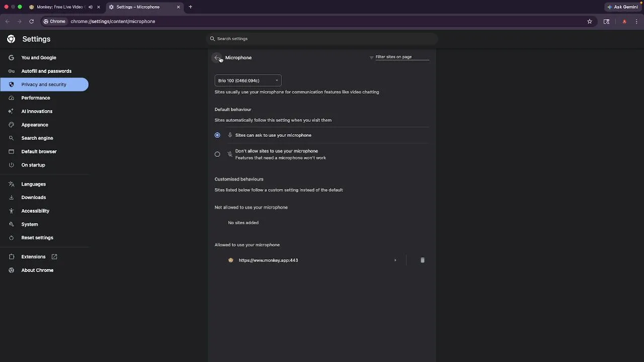Open You and Google settings
Image resolution: width=644 pixels, height=362 pixels.
(x=39, y=58)
